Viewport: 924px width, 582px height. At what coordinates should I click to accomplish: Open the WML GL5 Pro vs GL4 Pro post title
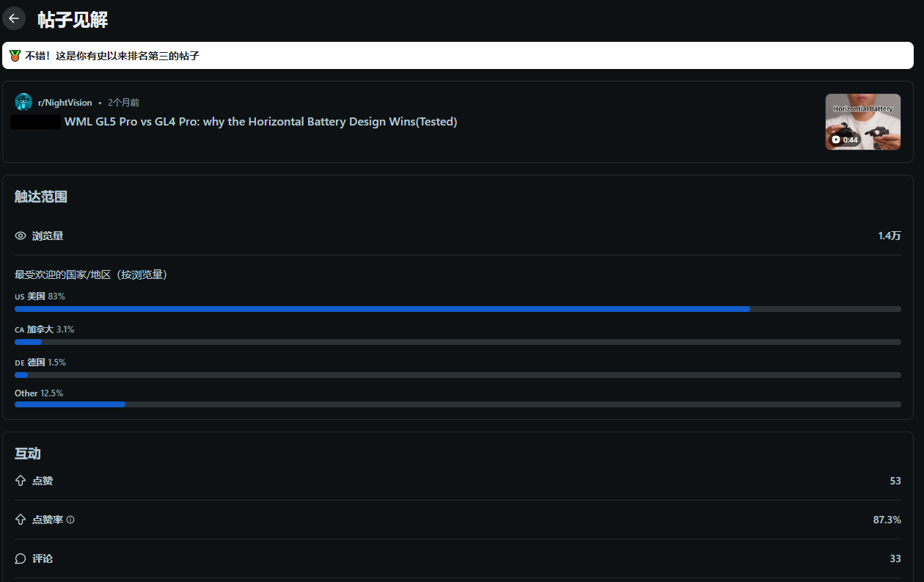(x=261, y=122)
